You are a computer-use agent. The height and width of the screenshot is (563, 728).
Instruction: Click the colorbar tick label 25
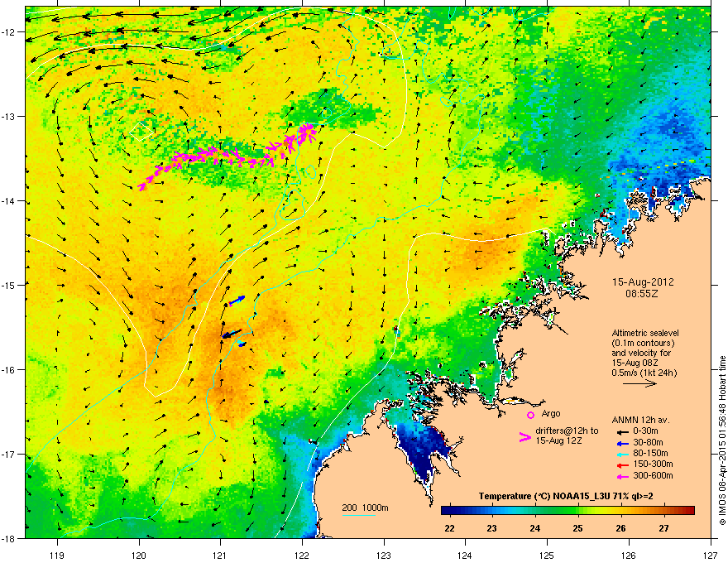coord(578,528)
